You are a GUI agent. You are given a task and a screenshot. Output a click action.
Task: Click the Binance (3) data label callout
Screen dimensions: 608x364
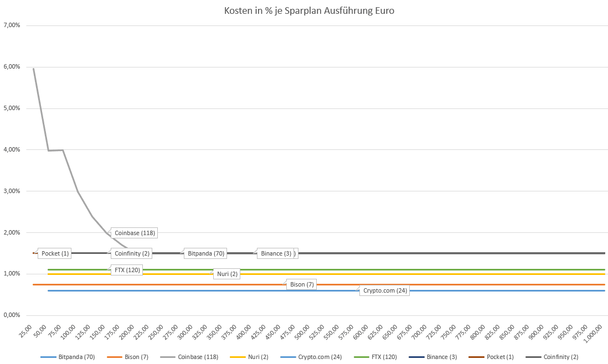point(276,253)
